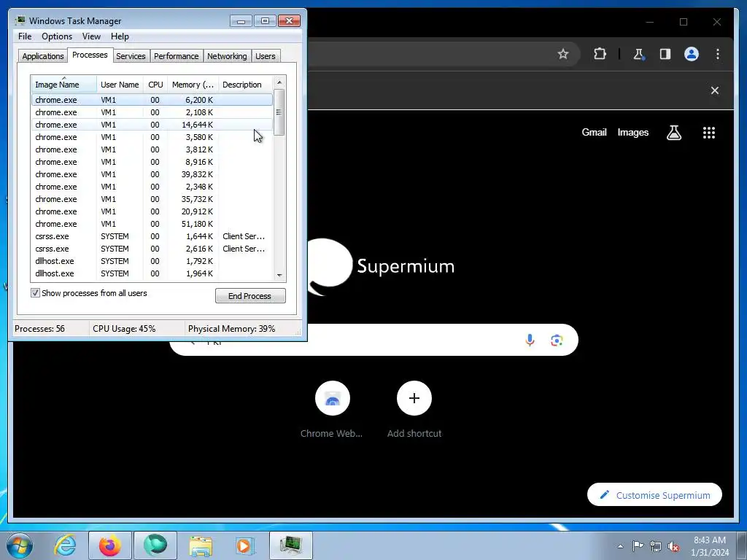Open Firefox from the taskbar
The height and width of the screenshot is (560, 747).
110,545
